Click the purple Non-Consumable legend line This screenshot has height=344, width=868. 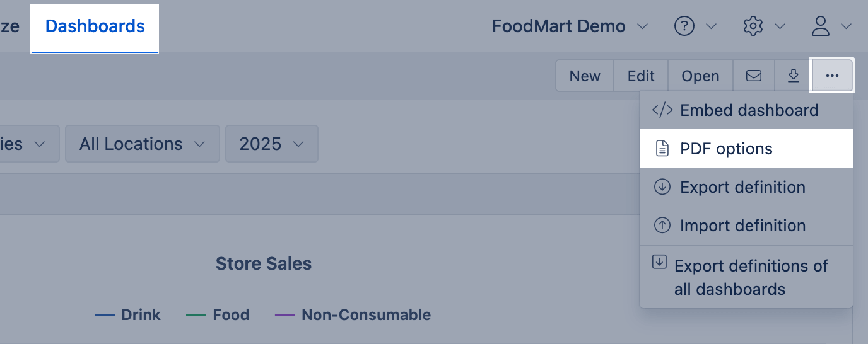pyautogui.click(x=285, y=314)
